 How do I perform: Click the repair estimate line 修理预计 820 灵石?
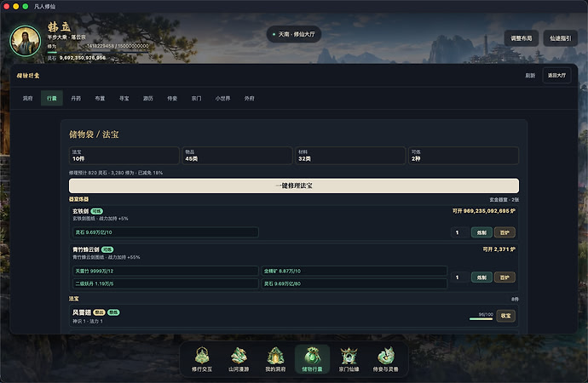pyautogui.click(x=116, y=173)
